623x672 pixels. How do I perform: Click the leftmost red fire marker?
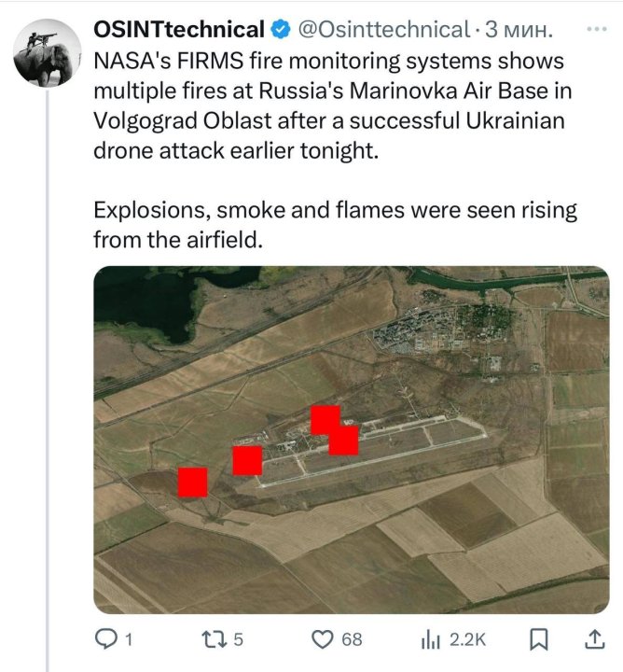[x=193, y=482]
